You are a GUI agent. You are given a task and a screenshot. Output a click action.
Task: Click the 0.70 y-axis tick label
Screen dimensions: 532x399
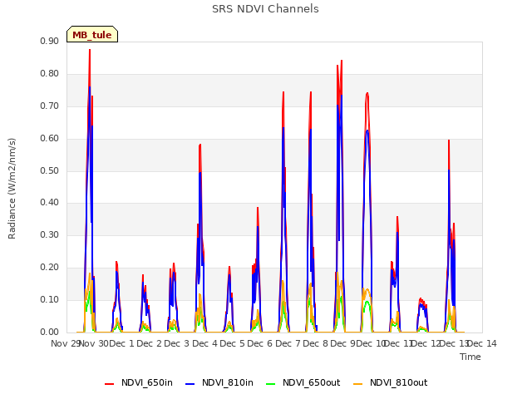(x=49, y=106)
